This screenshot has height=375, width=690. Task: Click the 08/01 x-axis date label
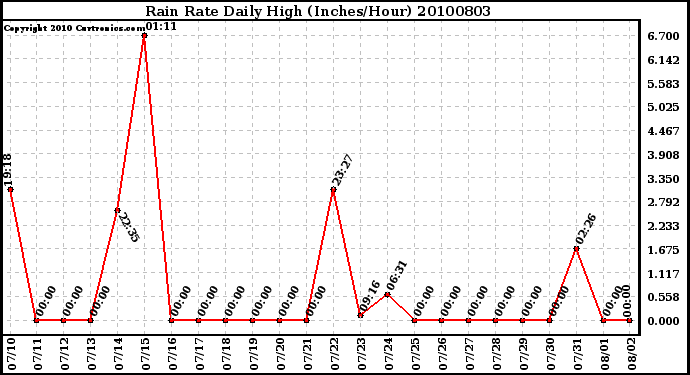point(605,354)
